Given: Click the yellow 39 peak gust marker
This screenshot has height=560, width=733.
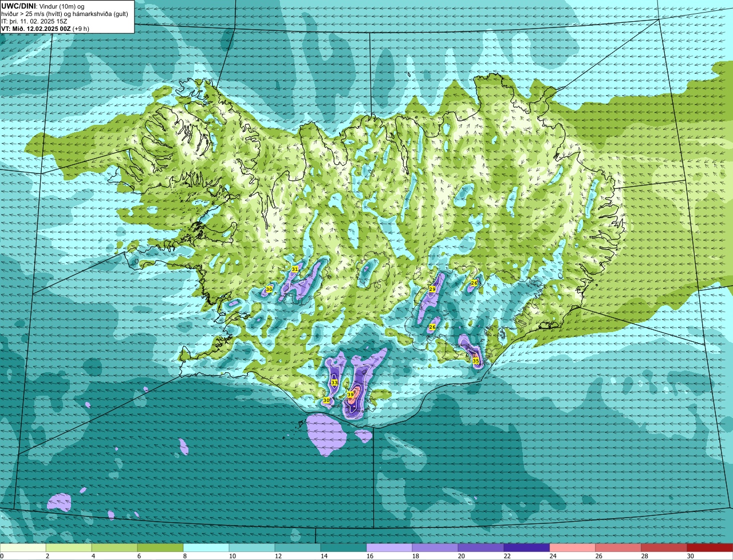Looking at the screenshot, I should (x=350, y=395).
